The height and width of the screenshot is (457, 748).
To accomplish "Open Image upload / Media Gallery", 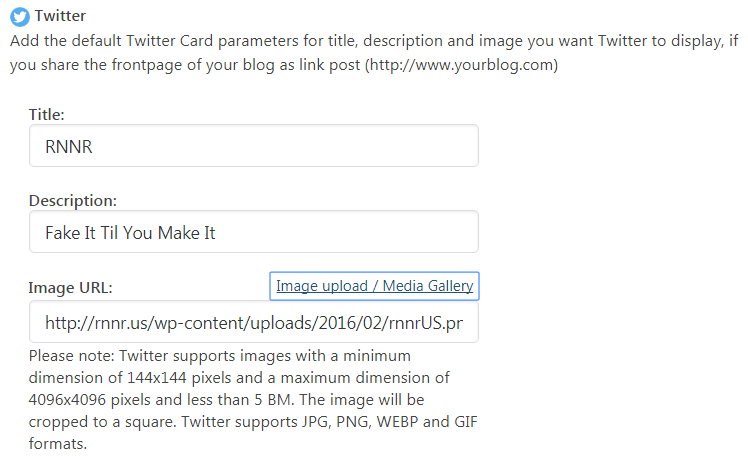I will pos(374,286).
